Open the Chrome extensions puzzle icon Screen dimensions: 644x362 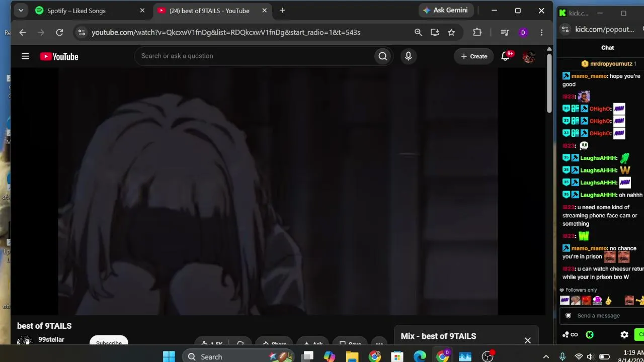(477, 32)
